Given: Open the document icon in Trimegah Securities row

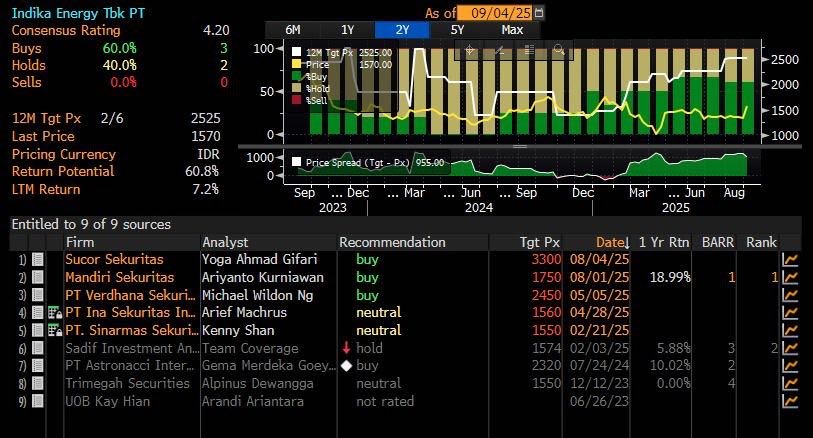Looking at the screenshot, I should [x=37, y=383].
